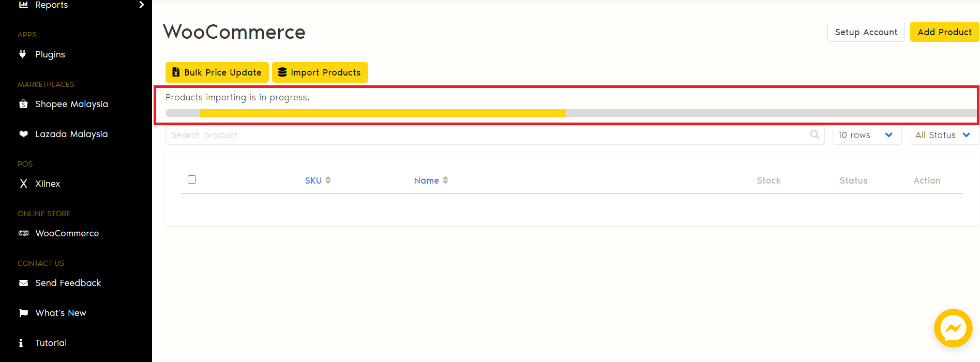
Task: Open the 10 rows dropdown
Action: pos(866,135)
